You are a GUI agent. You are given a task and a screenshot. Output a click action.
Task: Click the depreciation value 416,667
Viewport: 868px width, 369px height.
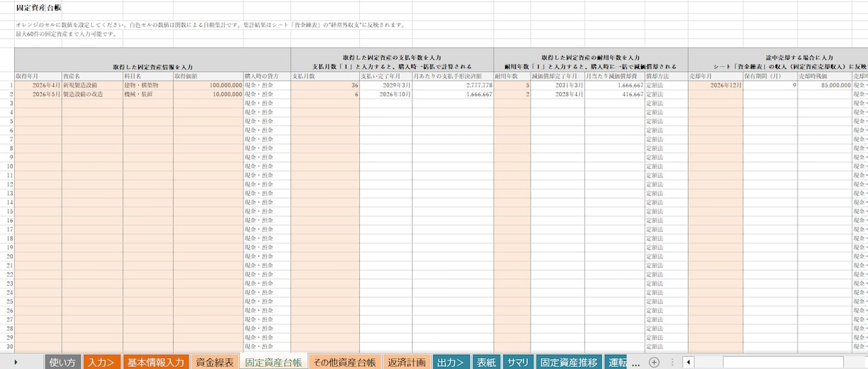(x=615, y=94)
